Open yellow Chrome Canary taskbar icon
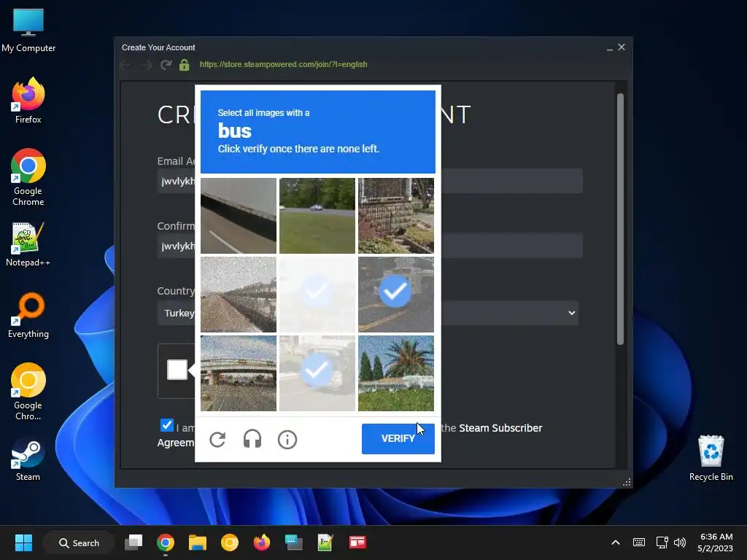The width and height of the screenshot is (747, 560). [230, 542]
